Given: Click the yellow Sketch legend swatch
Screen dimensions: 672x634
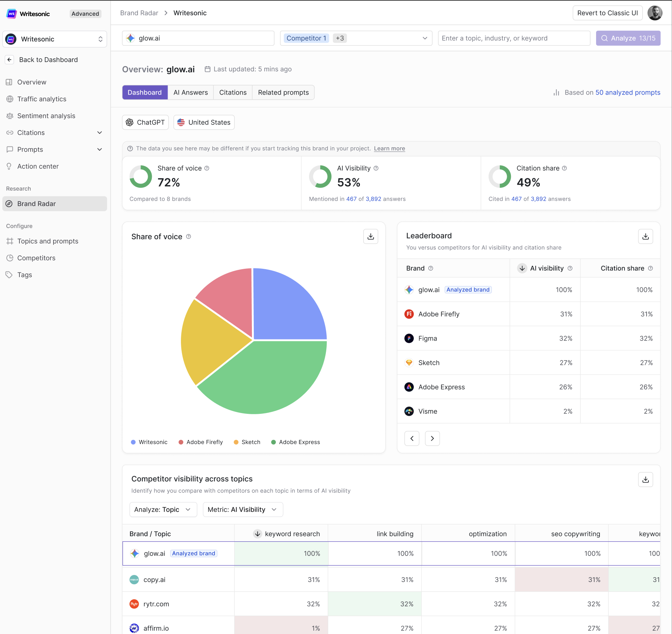Looking at the screenshot, I should (236, 442).
